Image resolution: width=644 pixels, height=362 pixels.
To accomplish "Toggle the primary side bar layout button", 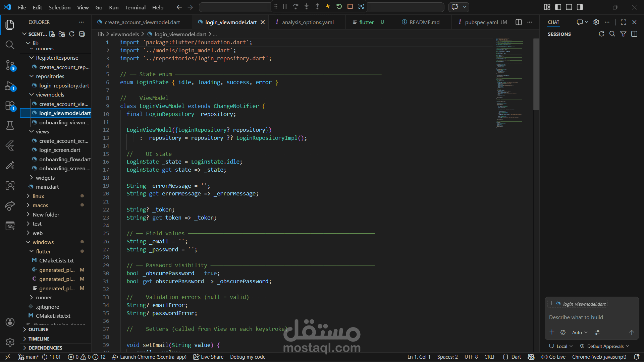I will pyautogui.click(x=558, y=7).
